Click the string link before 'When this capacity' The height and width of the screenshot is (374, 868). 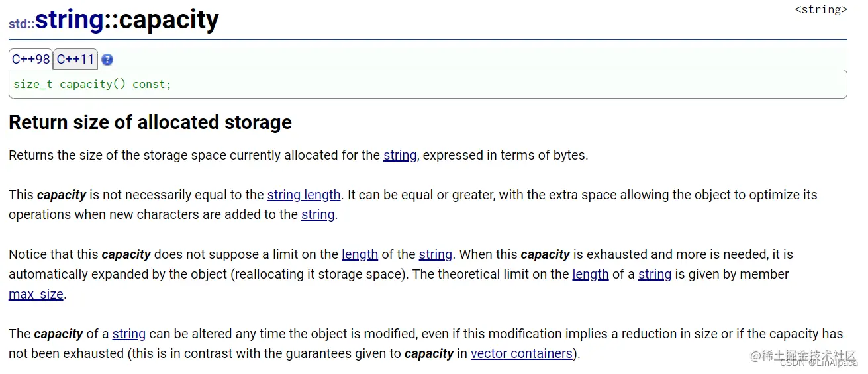(x=436, y=254)
